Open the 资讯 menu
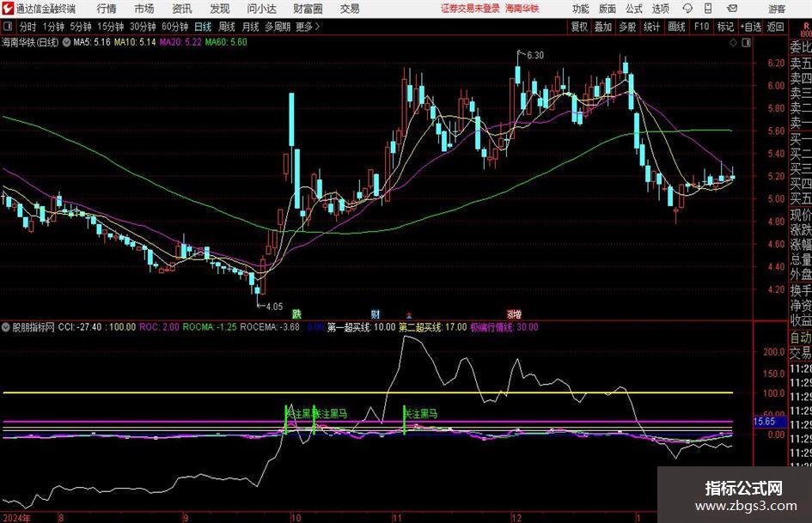 click(182, 9)
